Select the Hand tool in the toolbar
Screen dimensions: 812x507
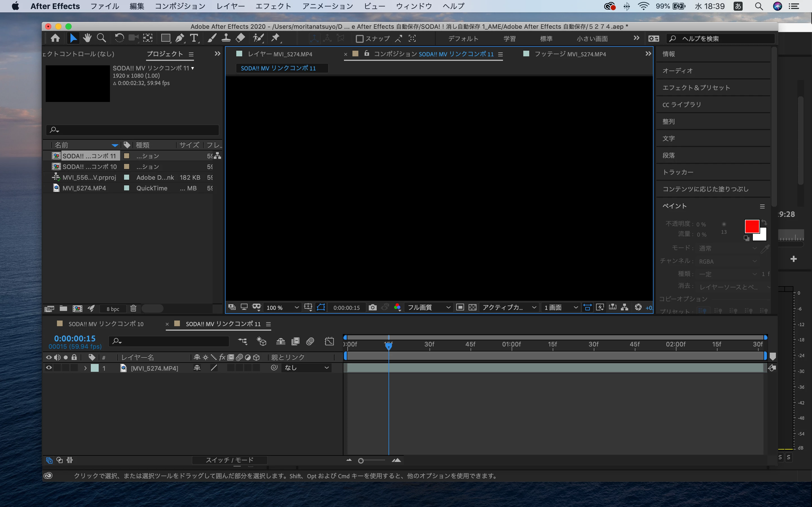(x=87, y=38)
